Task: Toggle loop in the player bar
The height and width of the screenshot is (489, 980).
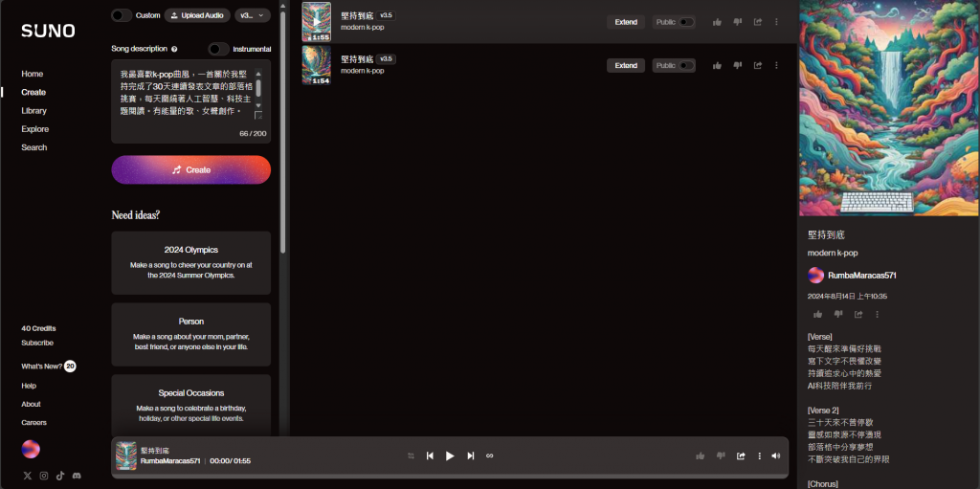Action: click(489, 456)
